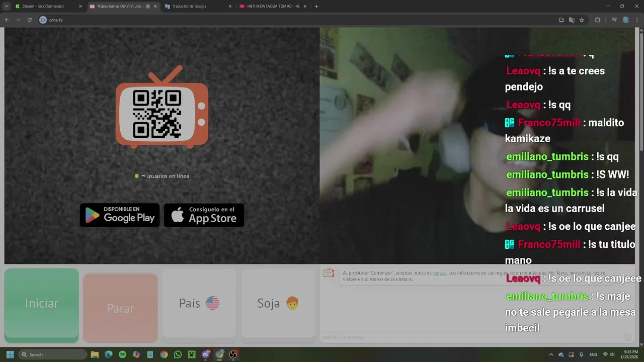Image resolution: width=644 pixels, height=362 pixels.
Task: Click the 'imbecil' chat message line
Action: [522, 328]
